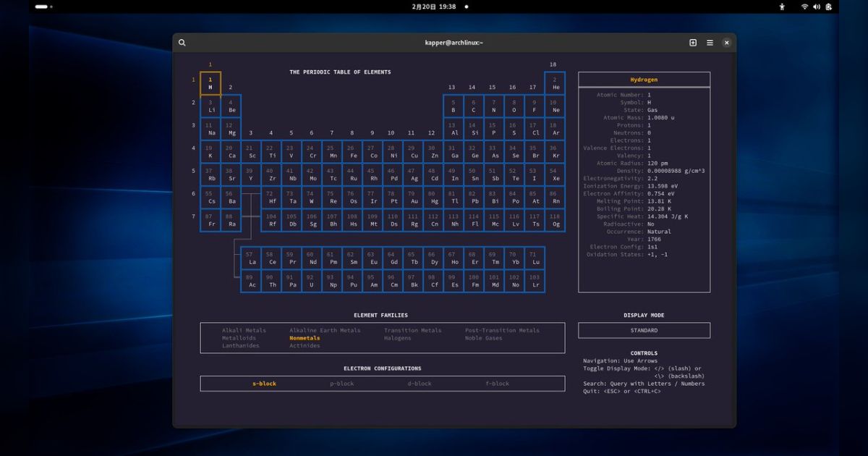Click the volume icon in the top bar
Viewport: 868px width, 456px height.
(817, 7)
